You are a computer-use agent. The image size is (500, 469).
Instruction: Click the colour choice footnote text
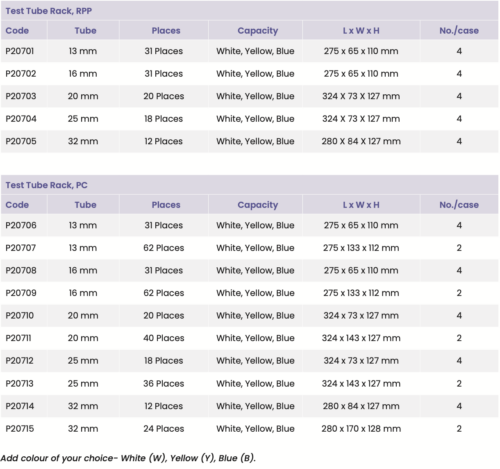click(128, 458)
